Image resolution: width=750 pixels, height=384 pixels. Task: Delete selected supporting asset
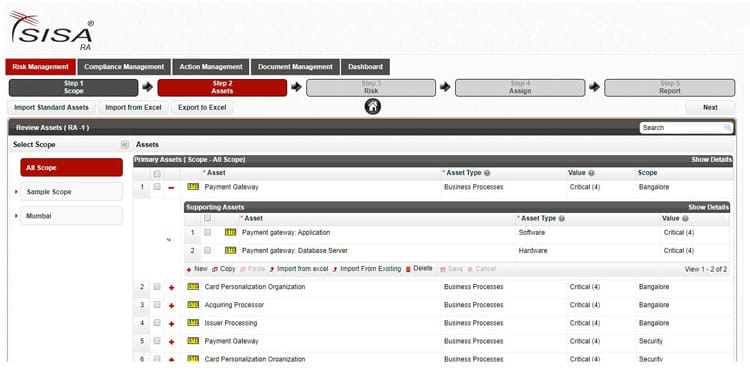(419, 269)
